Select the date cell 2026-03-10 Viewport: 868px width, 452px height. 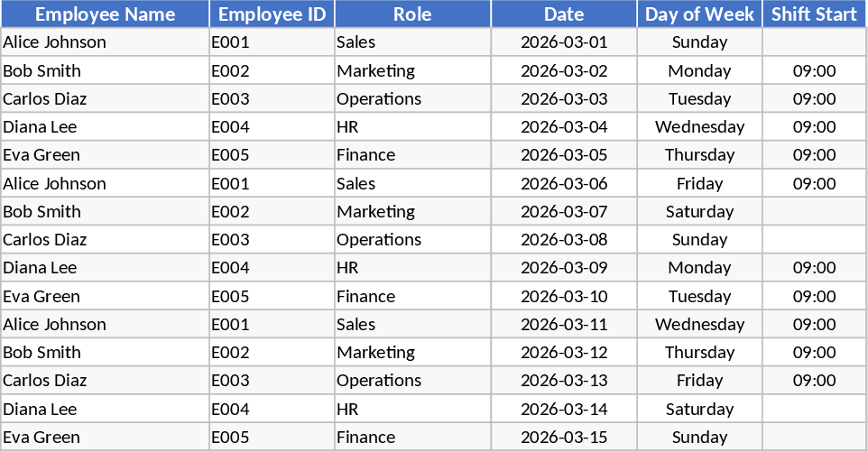point(564,296)
